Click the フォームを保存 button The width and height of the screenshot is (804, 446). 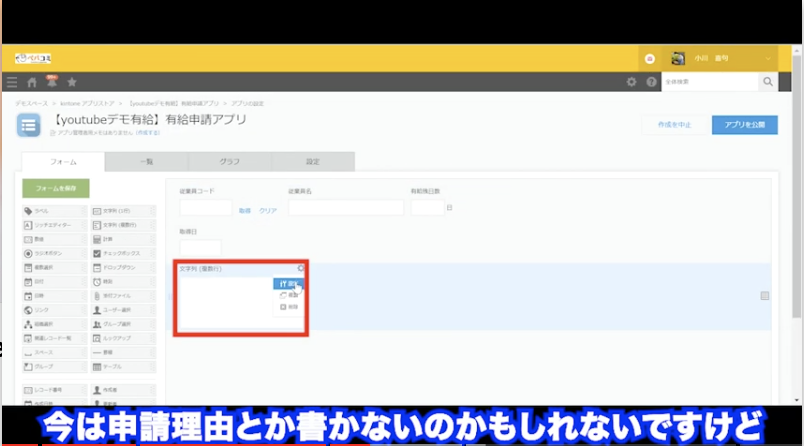click(x=56, y=188)
